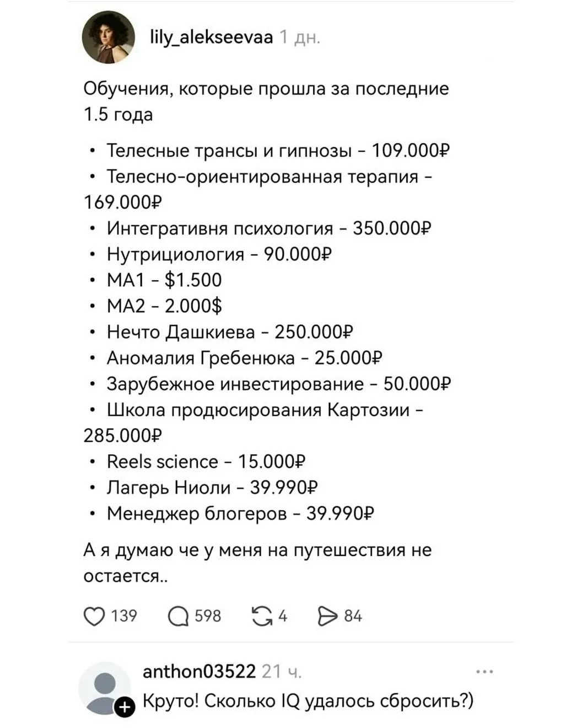Image resolution: width=582 pixels, height=728 pixels.
Task: Follow anthon03522 via the plus badge
Action: click(125, 707)
